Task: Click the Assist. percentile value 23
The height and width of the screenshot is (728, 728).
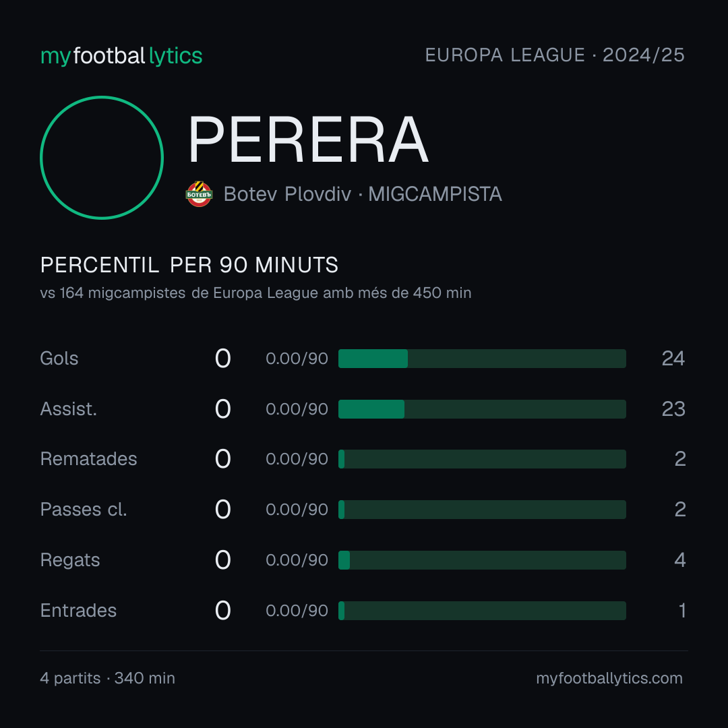Action: [673, 409]
